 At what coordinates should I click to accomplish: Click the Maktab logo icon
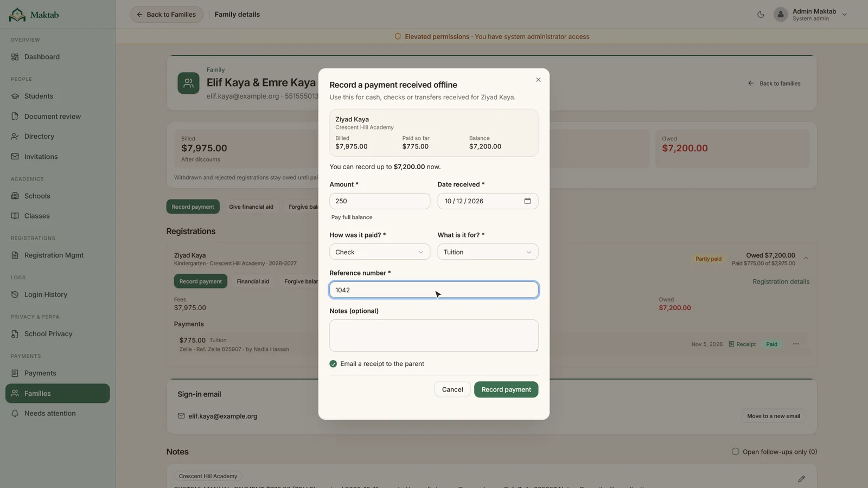pyautogui.click(x=17, y=15)
